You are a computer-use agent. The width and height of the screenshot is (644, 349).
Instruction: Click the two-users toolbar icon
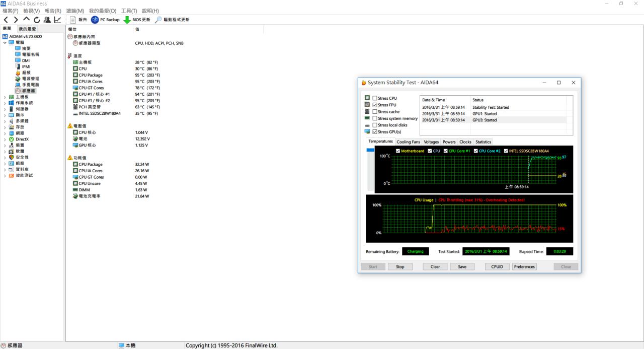[x=47, y=20]
